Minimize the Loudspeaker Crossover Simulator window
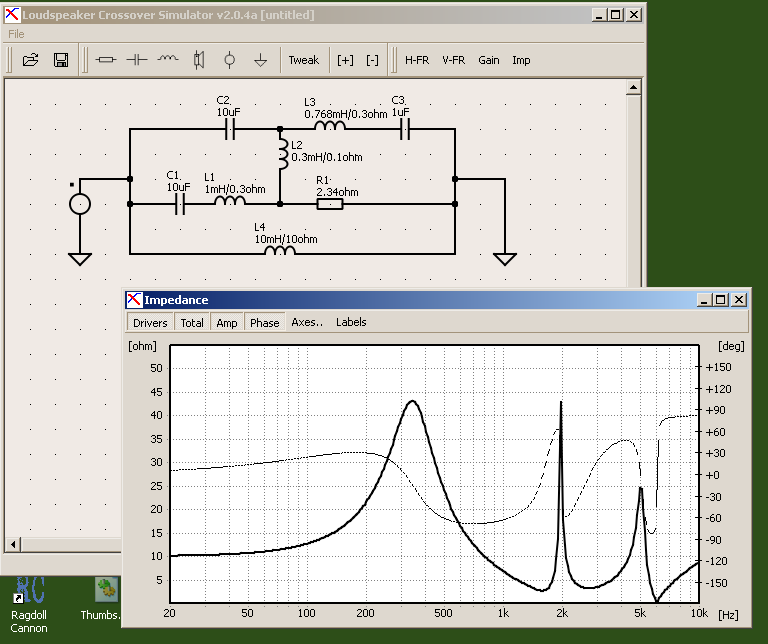768x644 pixels. click(599, 15)
